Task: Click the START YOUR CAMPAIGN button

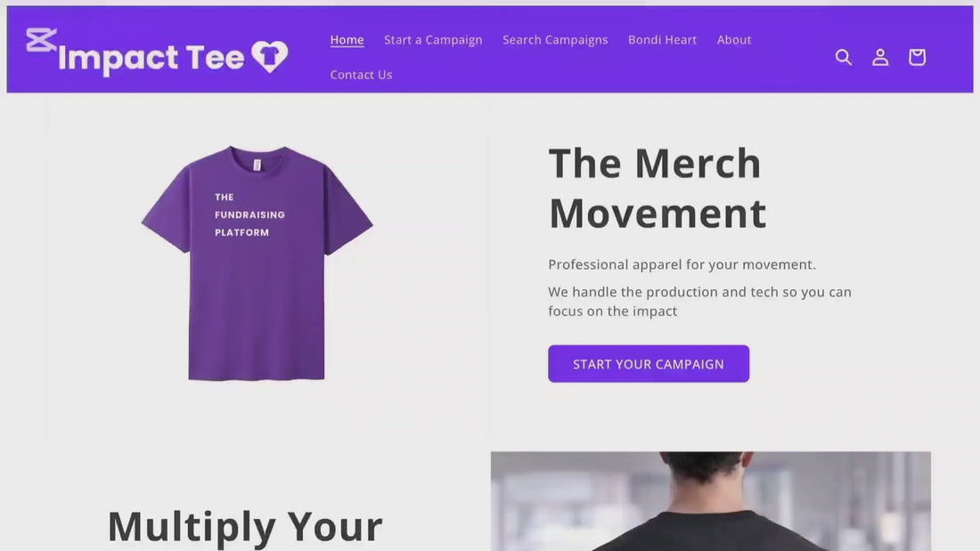Action: pyautogui.click(x=648, y=363)
